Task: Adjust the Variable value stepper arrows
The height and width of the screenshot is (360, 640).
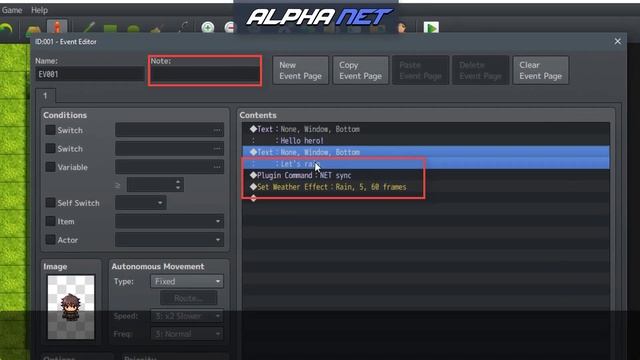Action: tap(178, 184)
